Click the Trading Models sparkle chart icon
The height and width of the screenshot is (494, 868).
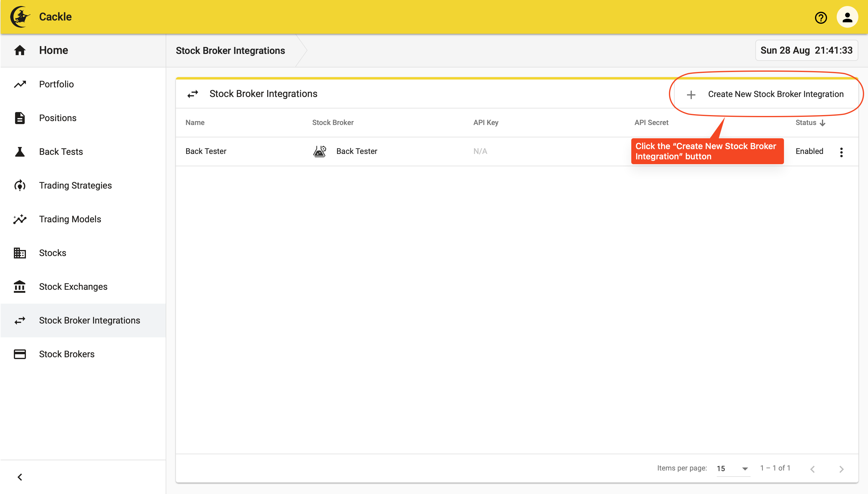[x=20, y=219]
